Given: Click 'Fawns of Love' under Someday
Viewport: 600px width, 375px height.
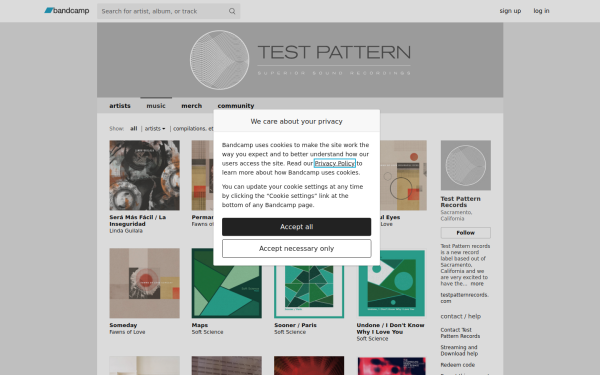Looking at the screenshot, I should click(x=127, y=332).
